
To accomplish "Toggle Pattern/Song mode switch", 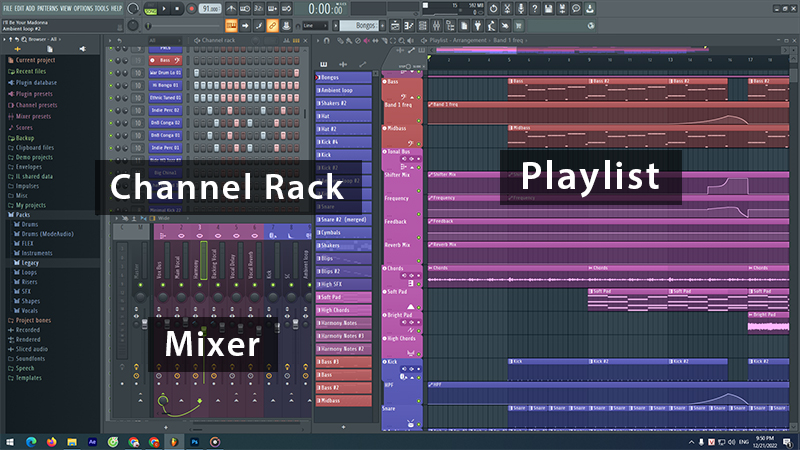I will pos(151,9).
